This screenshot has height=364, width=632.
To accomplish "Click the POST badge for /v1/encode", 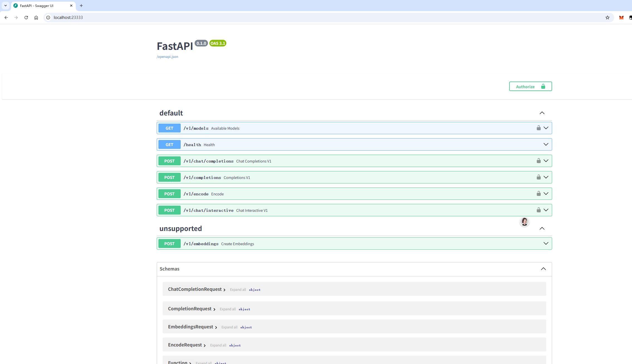I will [169, 194].
